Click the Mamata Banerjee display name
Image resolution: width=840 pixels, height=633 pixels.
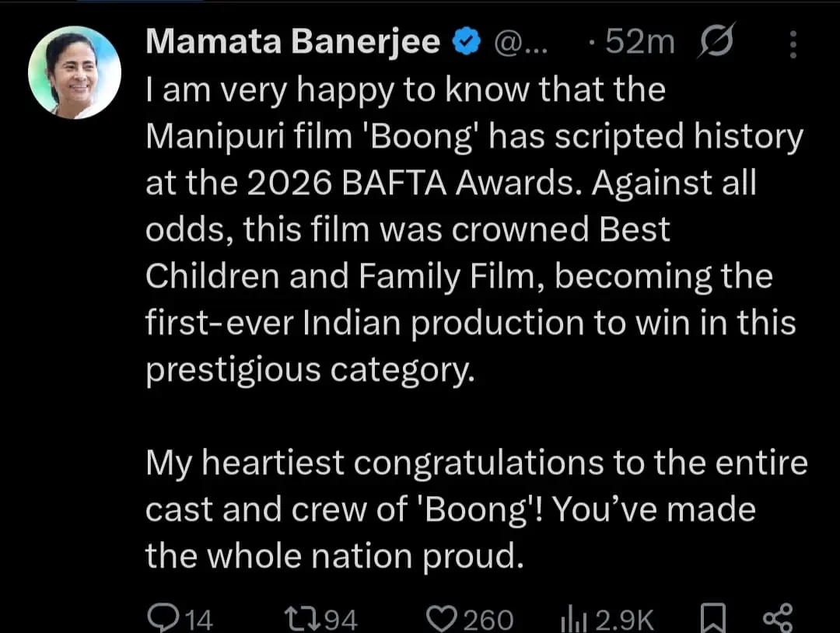coord(292,42)
